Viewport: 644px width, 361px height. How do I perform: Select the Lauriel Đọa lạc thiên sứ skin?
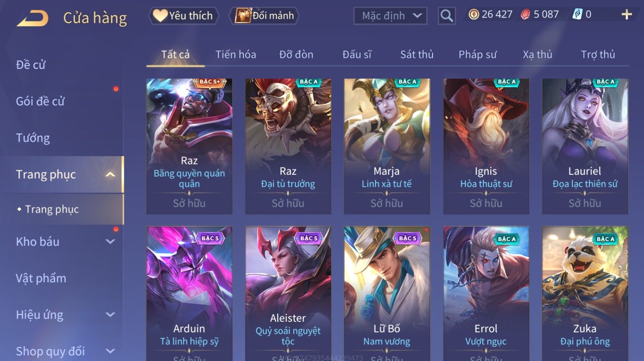(x=585, y=146)
